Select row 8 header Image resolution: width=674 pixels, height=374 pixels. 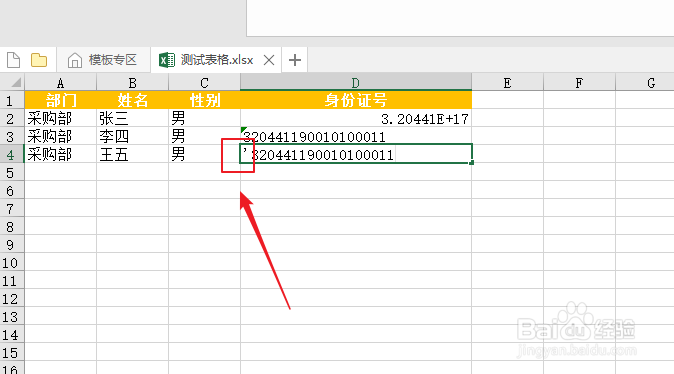(x=12, y=227)
